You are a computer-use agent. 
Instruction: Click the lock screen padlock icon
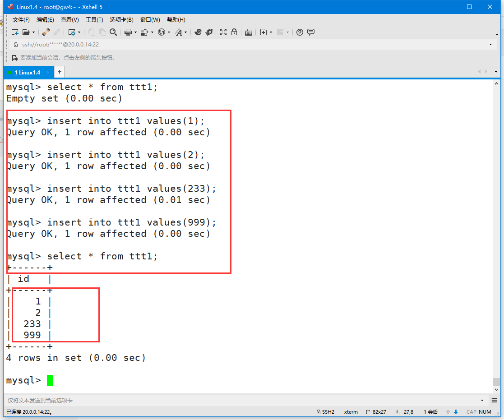click(234, 32)
